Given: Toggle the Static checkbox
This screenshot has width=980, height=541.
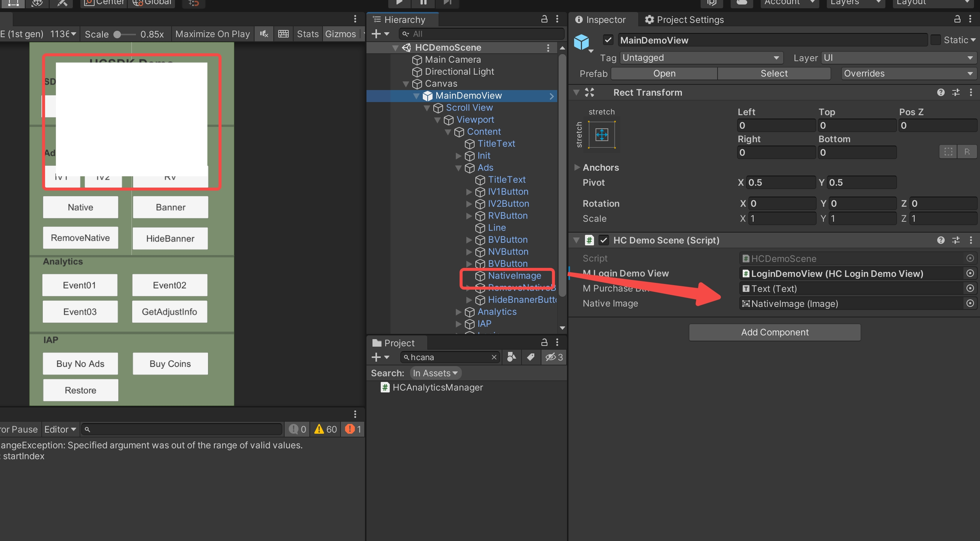Looking at the screenshot, I should (x=935, y=40).
